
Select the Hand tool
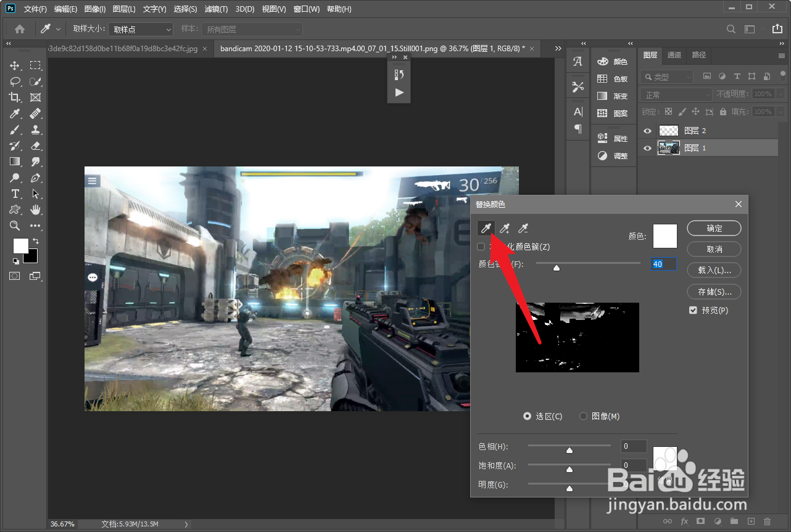[36, 210]
